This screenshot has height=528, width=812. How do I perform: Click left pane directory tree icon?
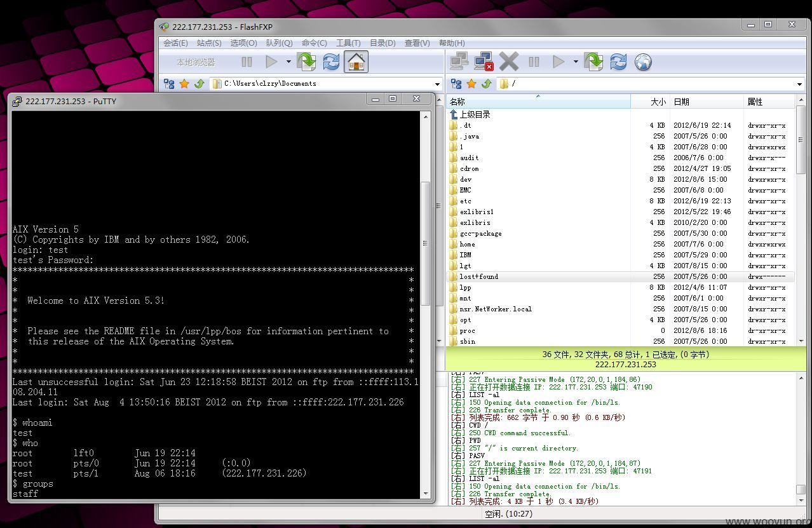pos(169,84)
